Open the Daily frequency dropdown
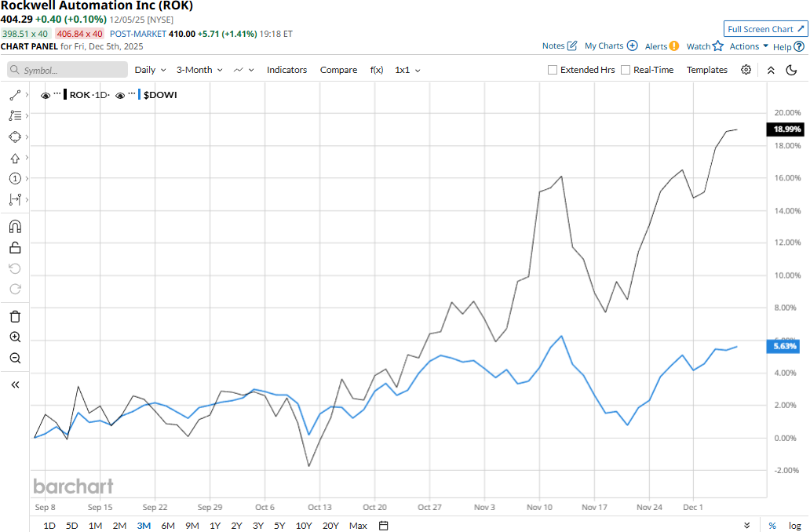The image size is (810, 532). tap(149, 70)
